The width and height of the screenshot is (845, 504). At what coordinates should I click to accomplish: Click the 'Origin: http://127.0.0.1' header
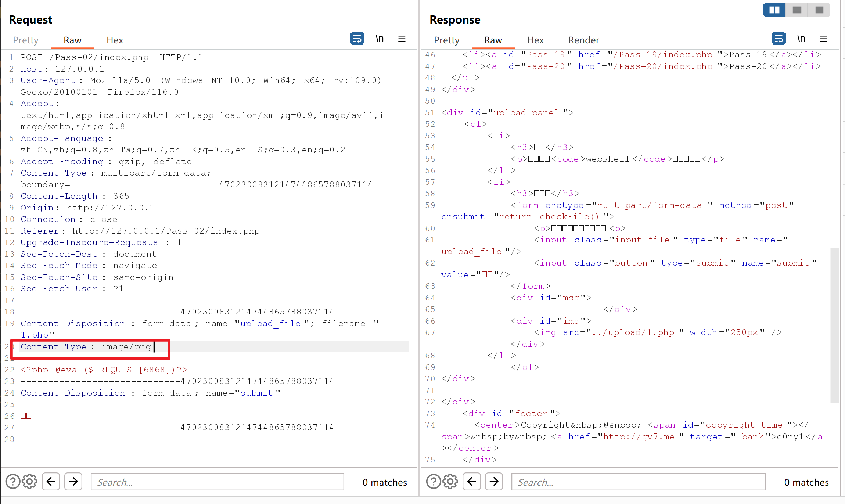click(x=87, y=208)
